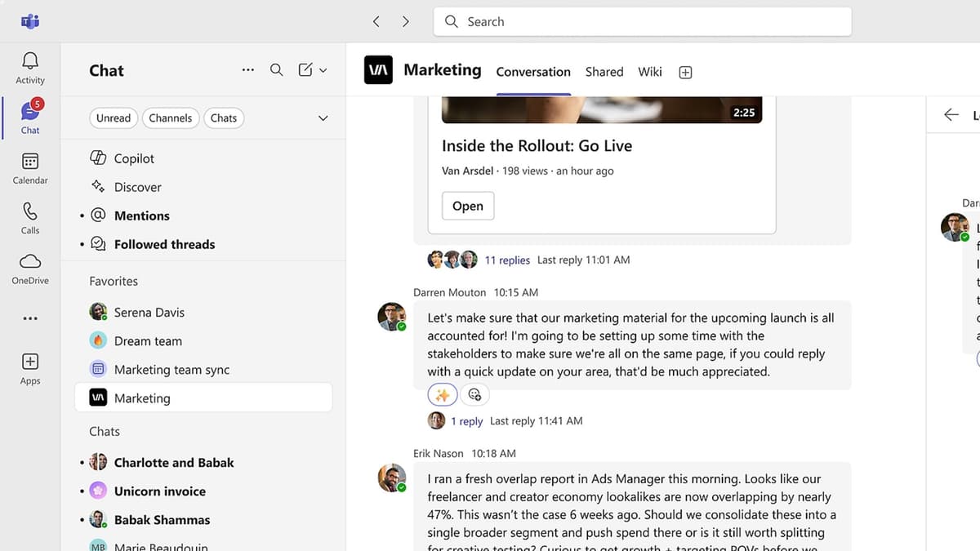
Task: Open Copilot in the chat list
Action: [x=134, y=158]
